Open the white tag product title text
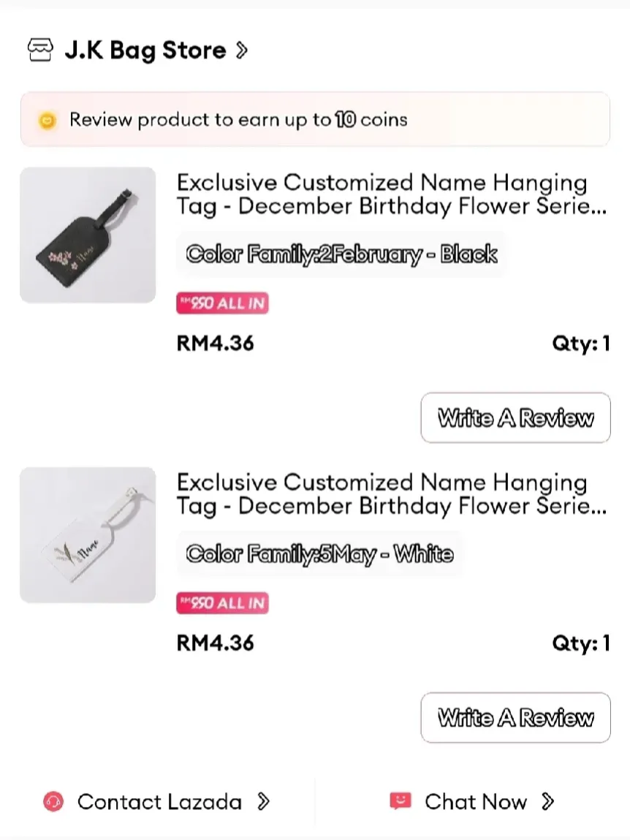The width and height of the screenshot is (630, 840). click(391, 493)
